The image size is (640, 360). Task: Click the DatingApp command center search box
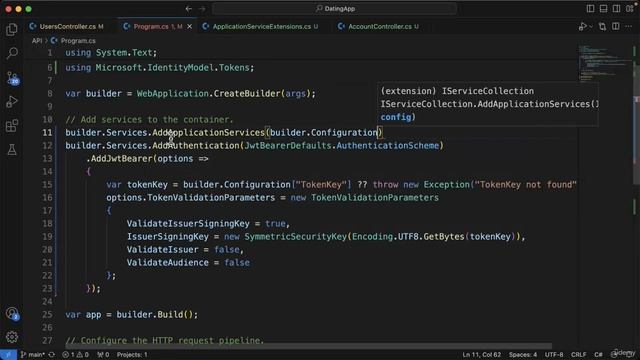coord(335,9)
